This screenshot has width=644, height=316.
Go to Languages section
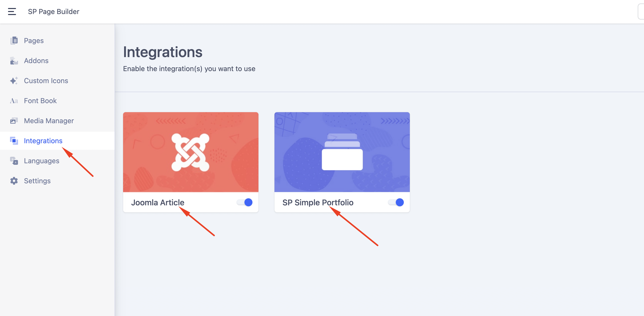(x=57, y=161)
